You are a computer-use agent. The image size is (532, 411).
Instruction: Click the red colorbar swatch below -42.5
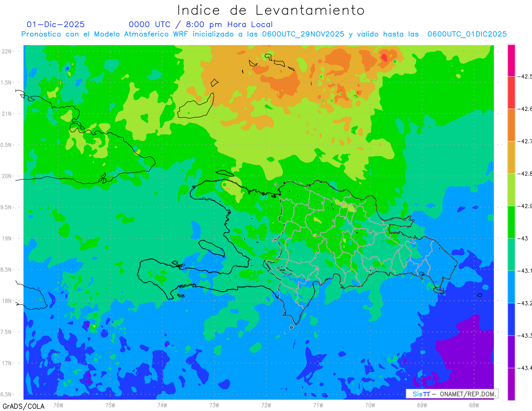(x=511, y=93)
